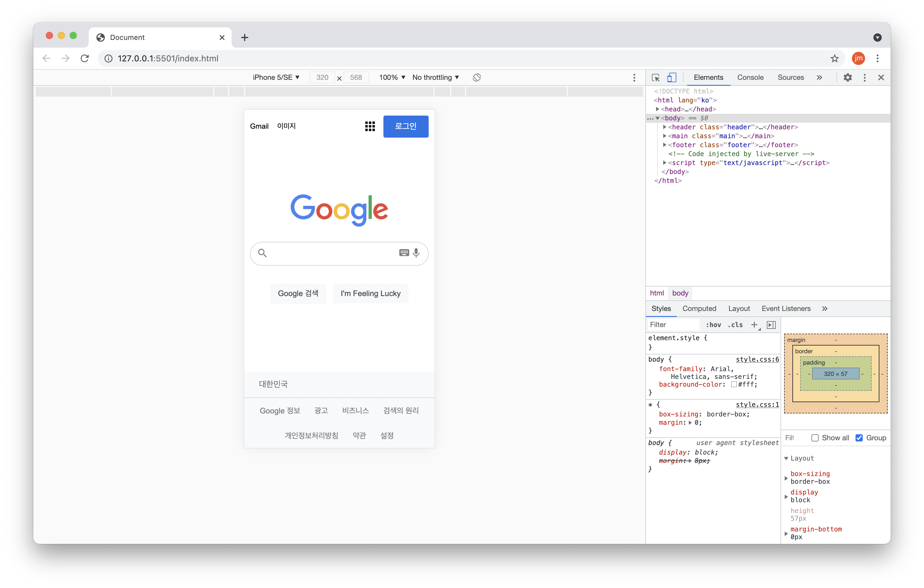Click the styles Filter field

[673, 325]
